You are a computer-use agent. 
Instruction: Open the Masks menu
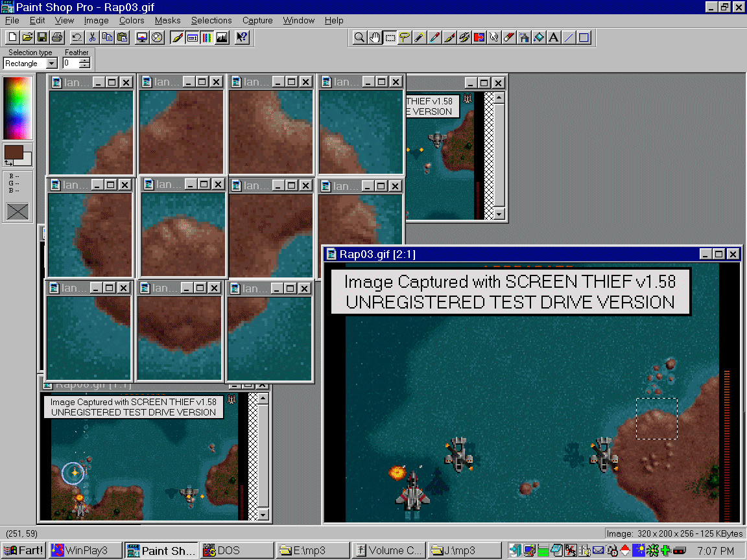(168, 21)
